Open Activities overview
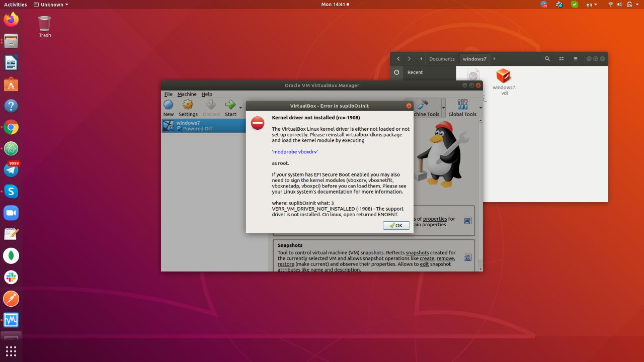 click(x=15, y=5)
